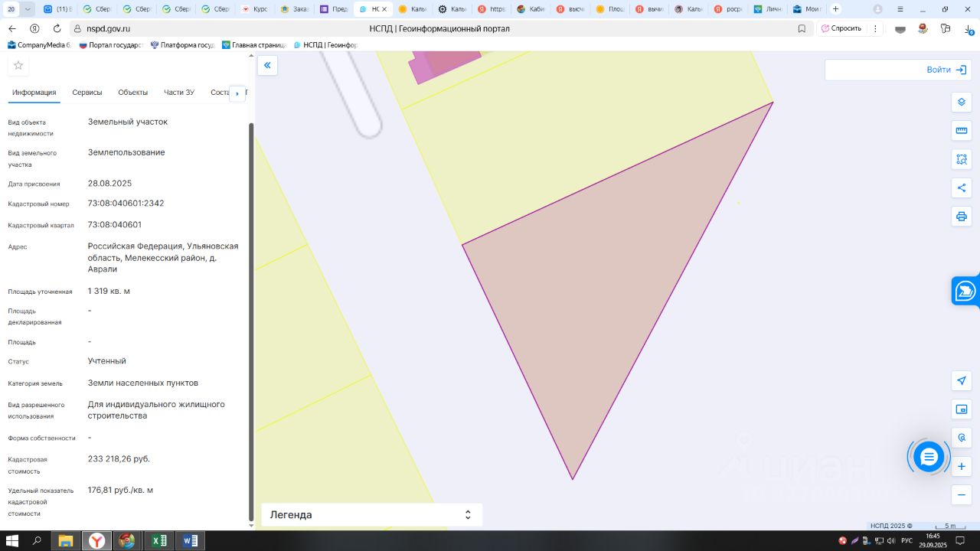This screenshot has height=551, width=980.
Task: Open the Главная страница bookmark
Action: tap(253, 45)
